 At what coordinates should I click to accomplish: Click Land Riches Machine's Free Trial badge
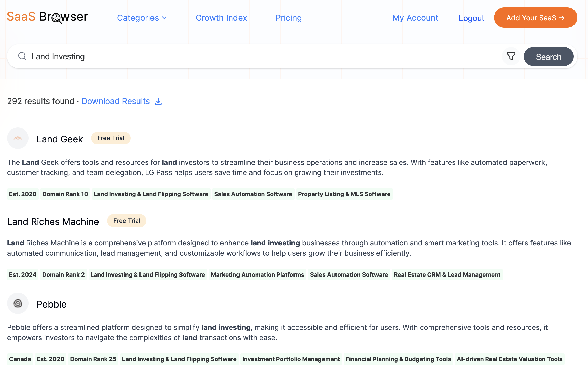coord(127,221)
